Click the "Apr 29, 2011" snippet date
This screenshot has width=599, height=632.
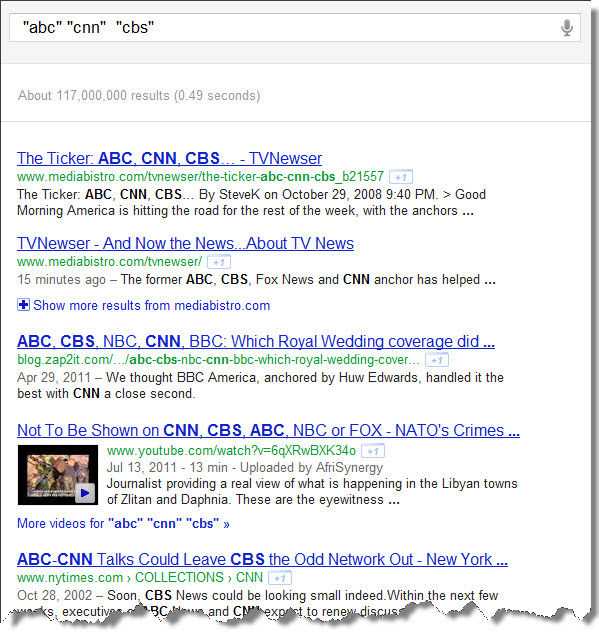(54, 378)
